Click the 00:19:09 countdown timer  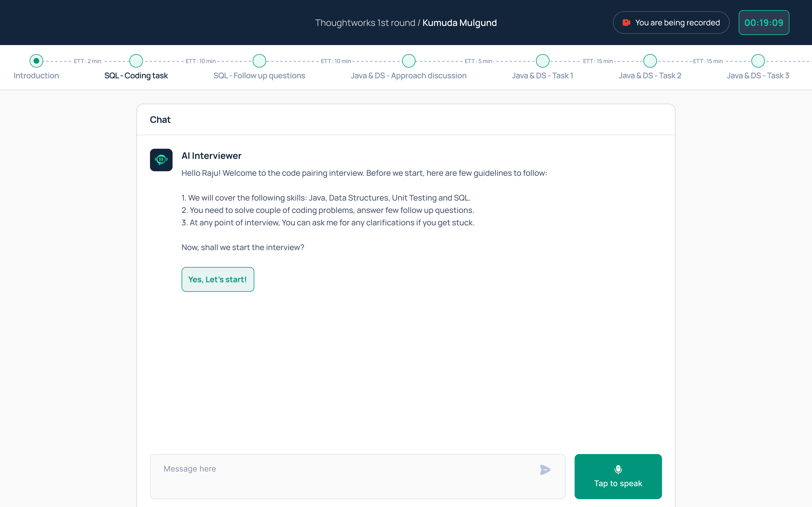[x=764, y=23]
